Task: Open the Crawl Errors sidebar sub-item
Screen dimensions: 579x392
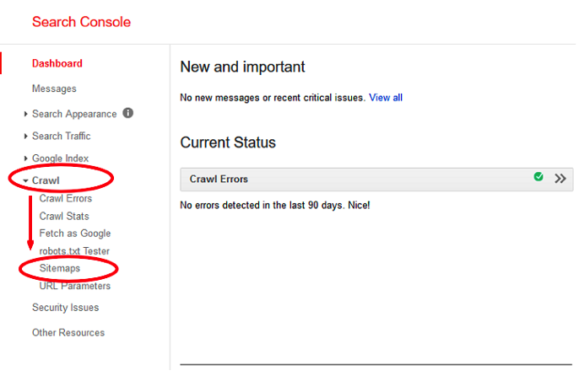Action: pos(66,199)
